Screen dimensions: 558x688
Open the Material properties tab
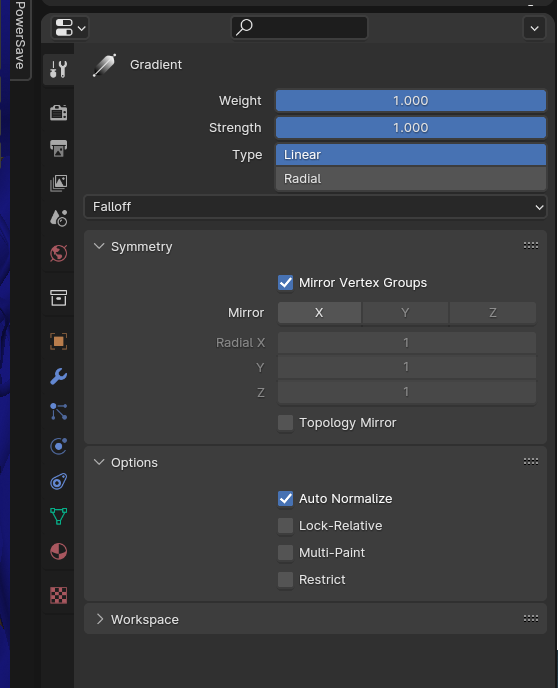pos(58,552)
